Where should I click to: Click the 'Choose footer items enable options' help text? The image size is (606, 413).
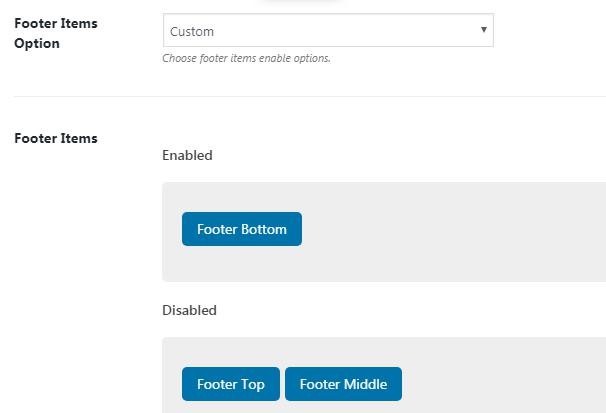pyautogui.click(x=246, y=58)
